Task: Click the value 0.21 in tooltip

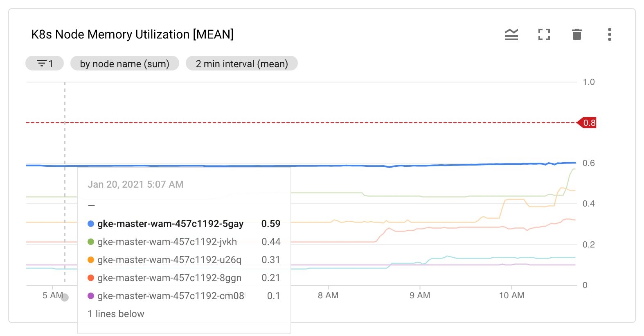Action: point(271,278)
